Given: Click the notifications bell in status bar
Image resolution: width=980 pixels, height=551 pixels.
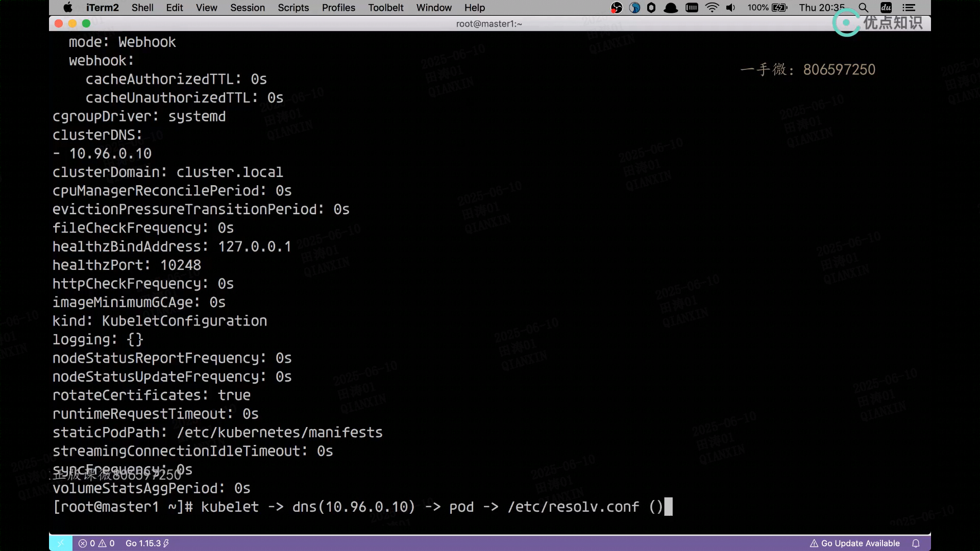Looking at the screenshot, I should click(x=916, y=543).
